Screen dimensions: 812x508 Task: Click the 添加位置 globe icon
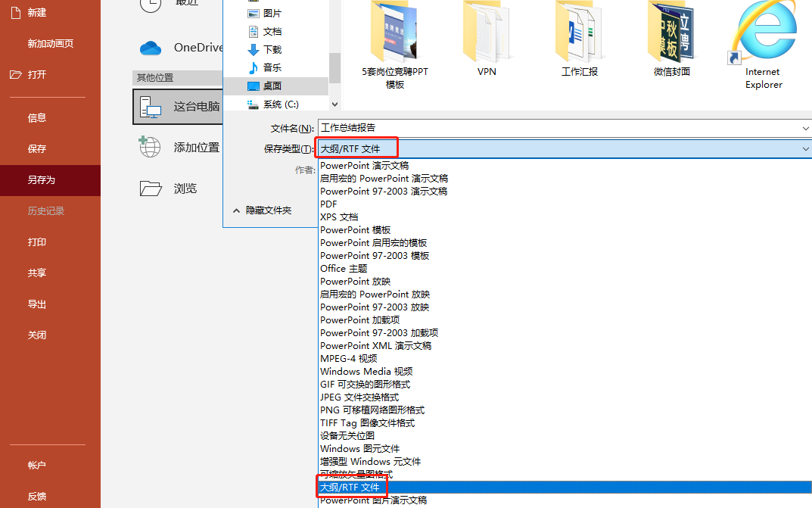tap(151, 147)
